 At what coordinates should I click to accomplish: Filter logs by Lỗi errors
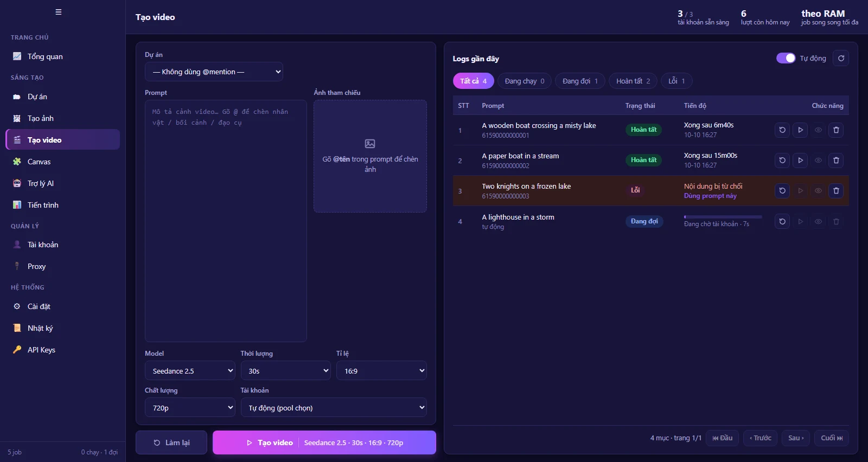(676, 81)
